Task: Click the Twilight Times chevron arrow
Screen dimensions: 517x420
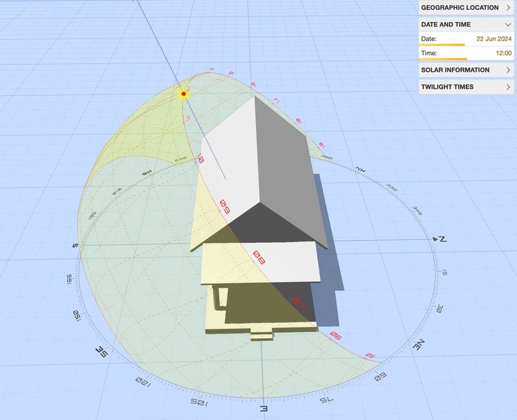Action: [x=508, y=87]
